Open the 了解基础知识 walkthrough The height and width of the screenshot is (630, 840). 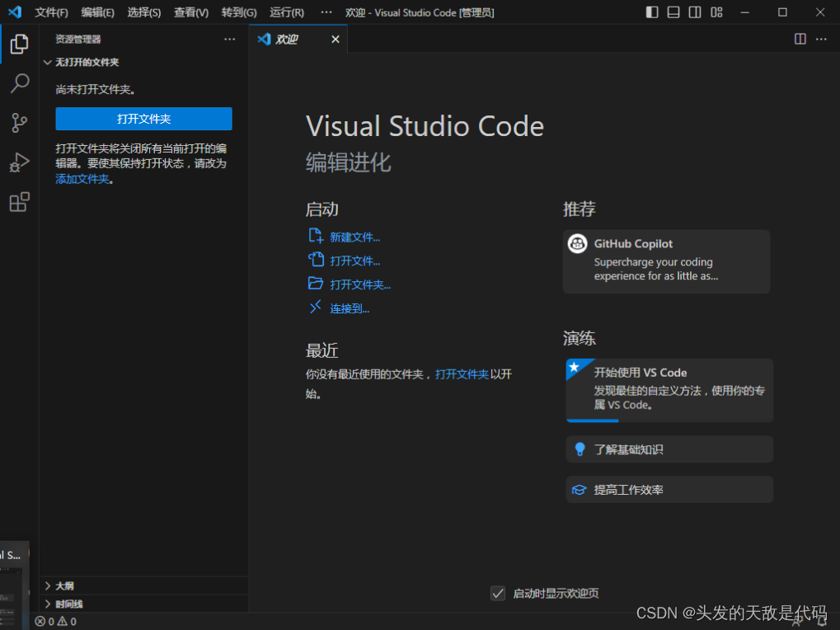point(669,449)
